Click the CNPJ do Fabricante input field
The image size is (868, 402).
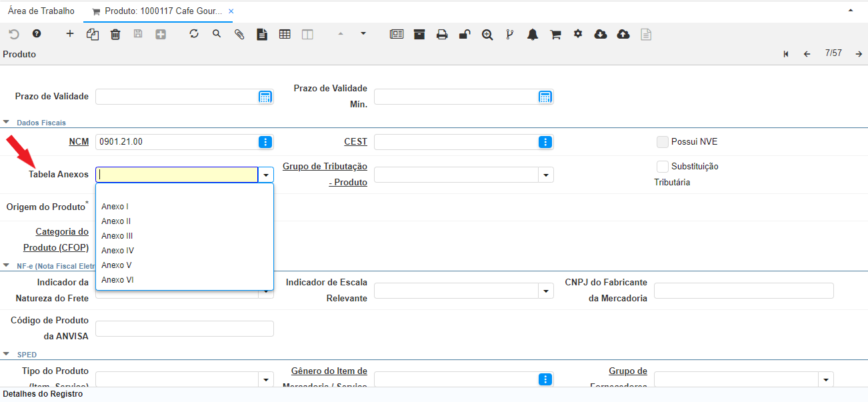pyautogui.click(x=743, y=290)
